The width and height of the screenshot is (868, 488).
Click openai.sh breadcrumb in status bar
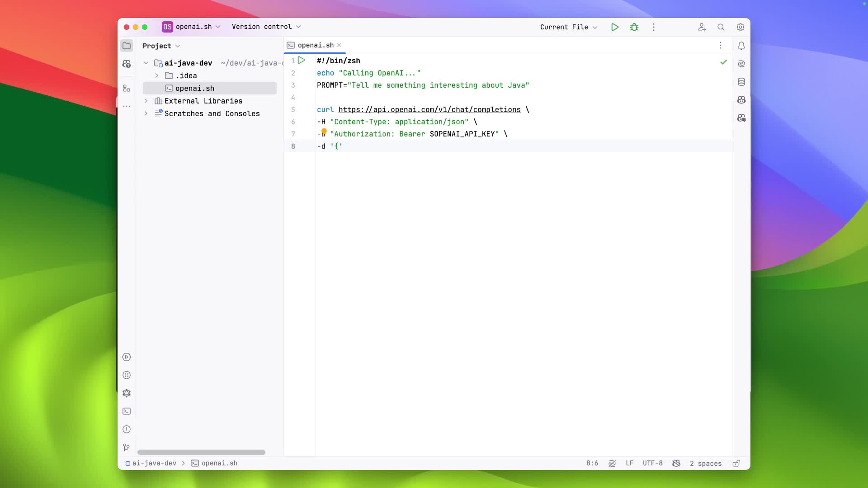click(x=214, y=463)
